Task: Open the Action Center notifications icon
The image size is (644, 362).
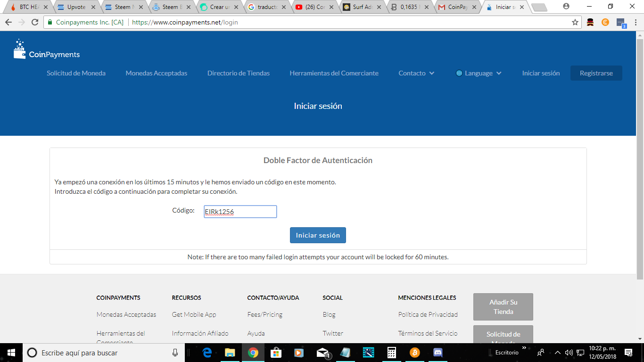Action: 628,353
